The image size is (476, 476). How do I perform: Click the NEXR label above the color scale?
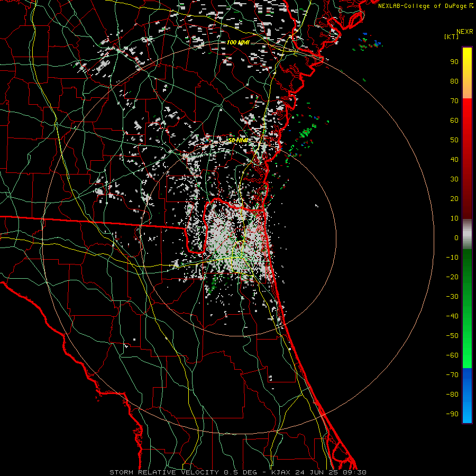tap(465, 32)
